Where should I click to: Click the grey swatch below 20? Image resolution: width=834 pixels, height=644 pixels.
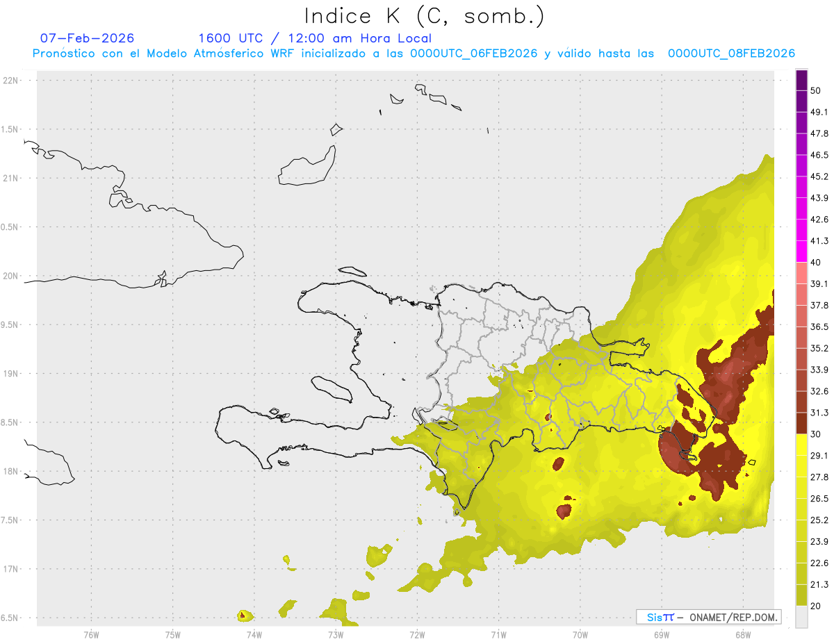[802, 616]
